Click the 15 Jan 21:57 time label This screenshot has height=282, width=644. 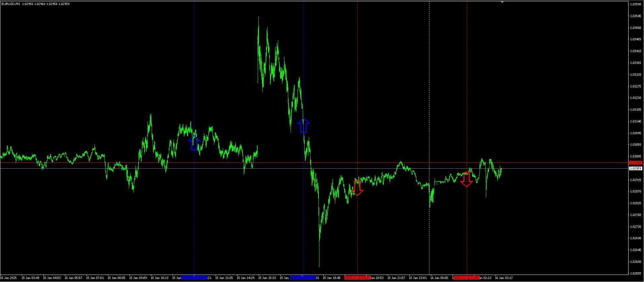tap(396, 278)
